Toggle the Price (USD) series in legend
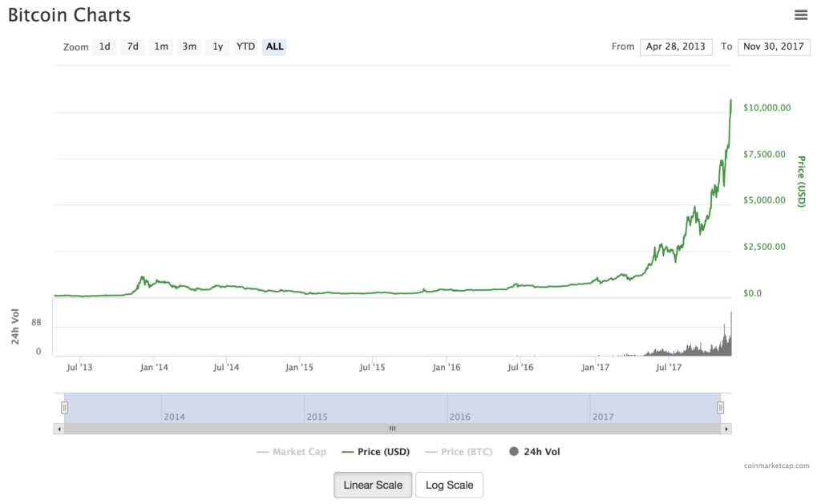 pos(375,452)
